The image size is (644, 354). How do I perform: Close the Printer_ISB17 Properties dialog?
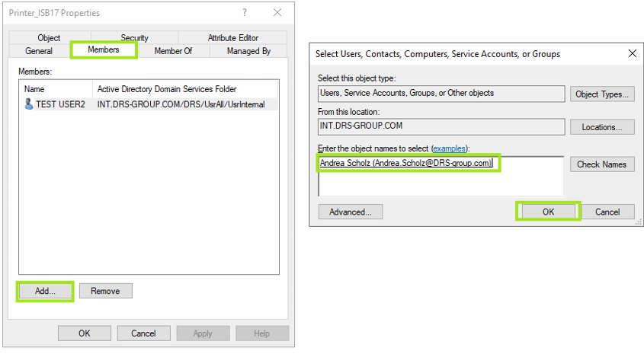point(277,12)
